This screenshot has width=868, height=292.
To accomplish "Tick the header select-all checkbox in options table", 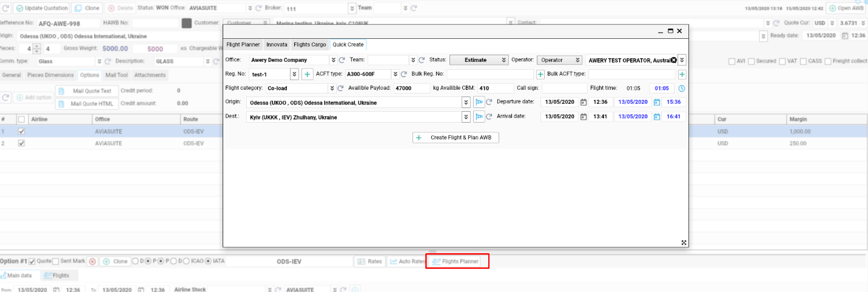I will [22, 120].
